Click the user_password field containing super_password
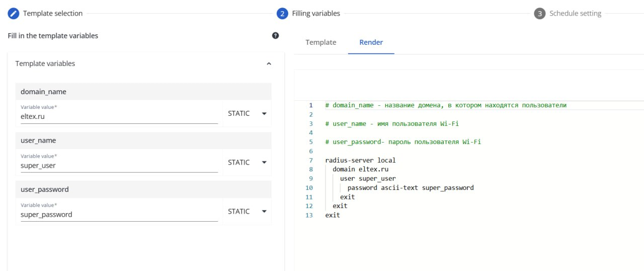The image size is (644, 271). (x=119, y=215)
